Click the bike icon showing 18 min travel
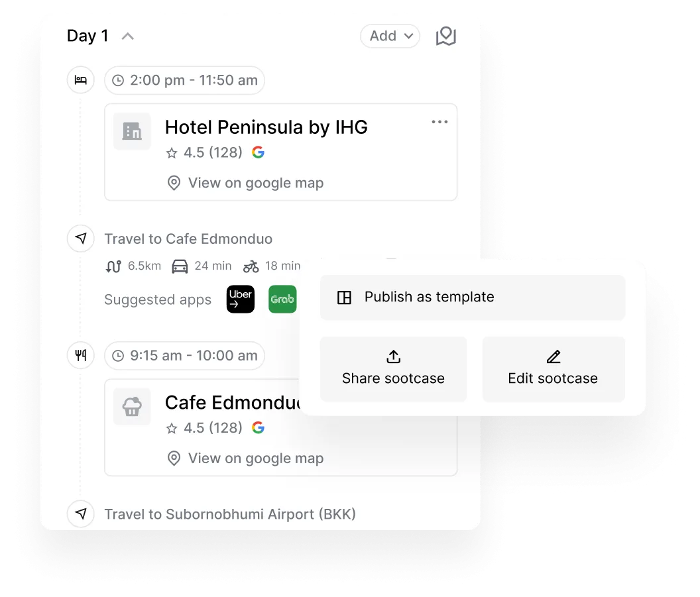This screenshot has width=700, height=597. [251, 266]
